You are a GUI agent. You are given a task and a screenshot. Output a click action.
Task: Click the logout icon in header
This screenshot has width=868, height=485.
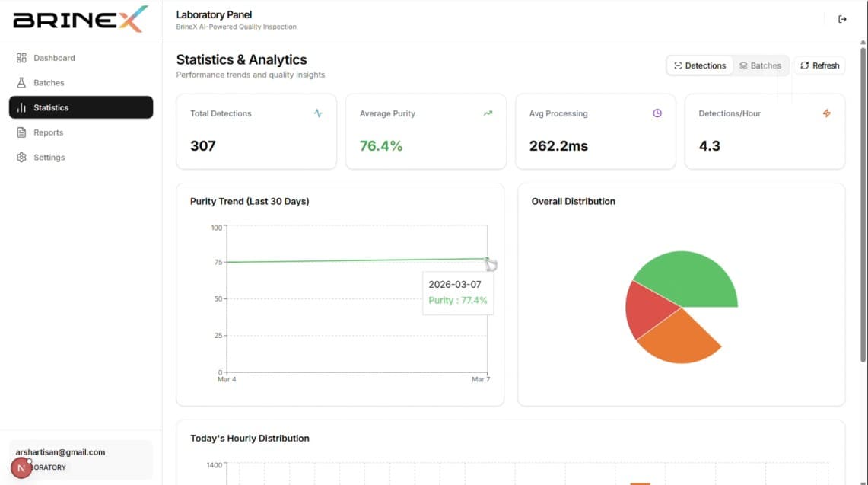tap(842, 19)
